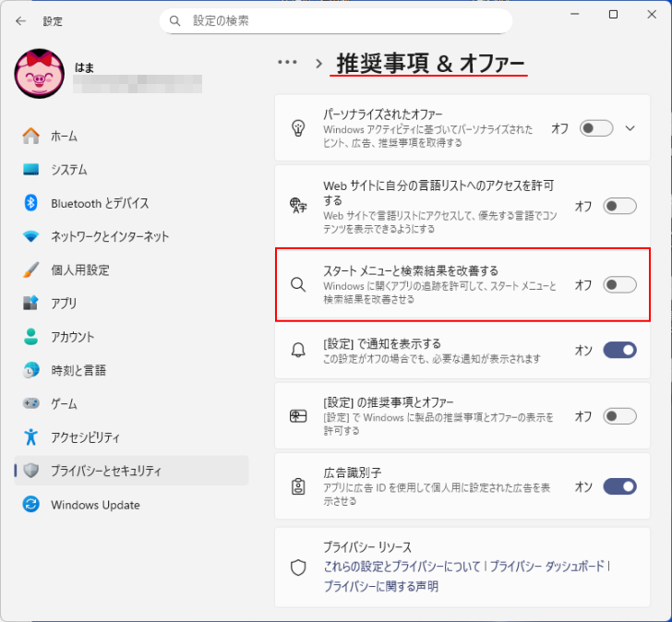The width and height of the screenshot is (672, 622).
Task: Click the プライバシー リソース heading
Action: pyautogui.click(x=367, y=547)
